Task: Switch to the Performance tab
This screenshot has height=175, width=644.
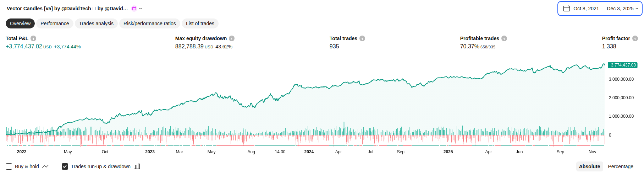Action: coord(55,23)
